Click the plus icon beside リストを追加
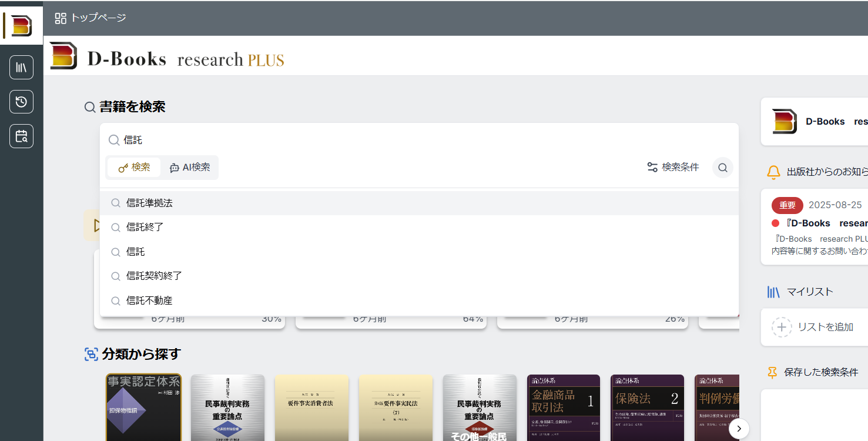Image resolution: width=868 pixels, height=441 pixels. pyautogui.click(x=782, y=327)
